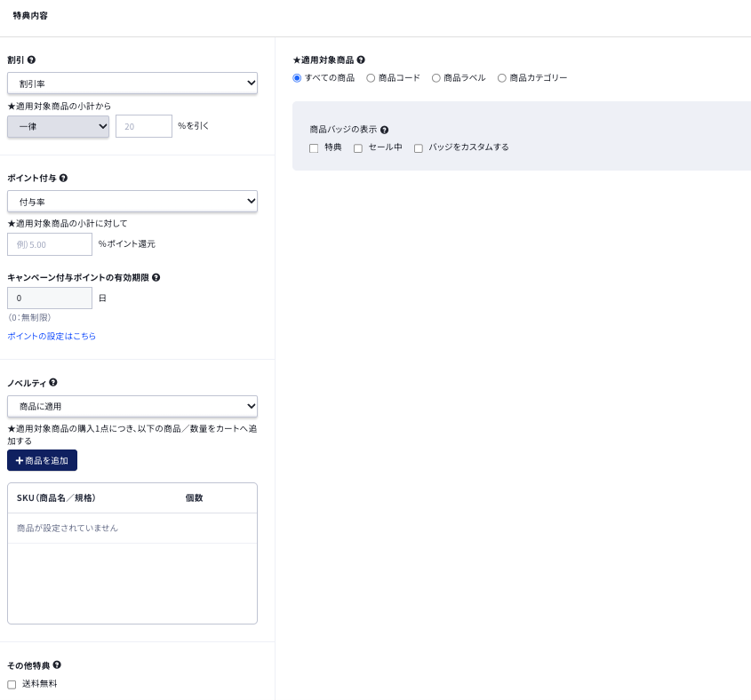
Task: Open the 割引率 discount type dropdown
Action: [132, 84]
